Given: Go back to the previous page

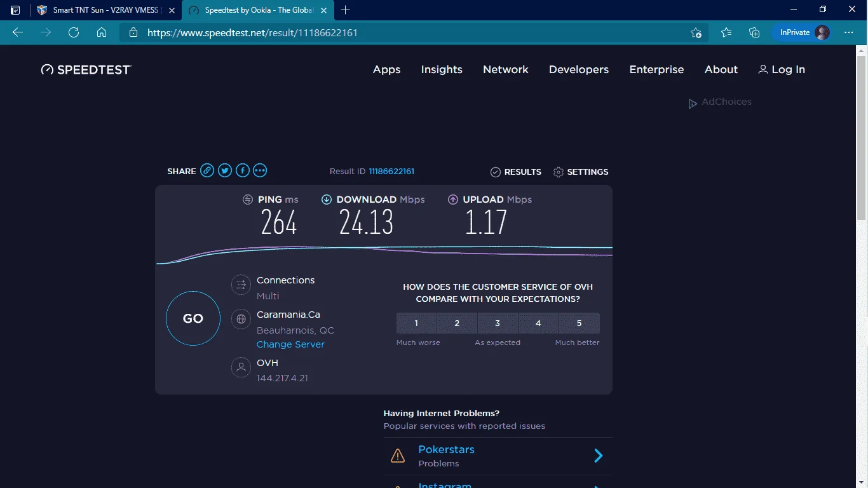Looking at the screenshot, I should pos(18,32).
